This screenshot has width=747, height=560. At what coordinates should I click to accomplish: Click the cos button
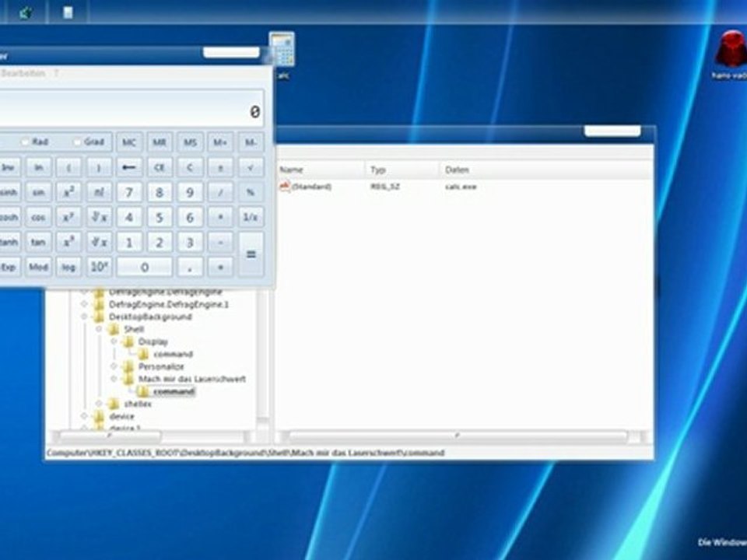[x=38, y=217]
